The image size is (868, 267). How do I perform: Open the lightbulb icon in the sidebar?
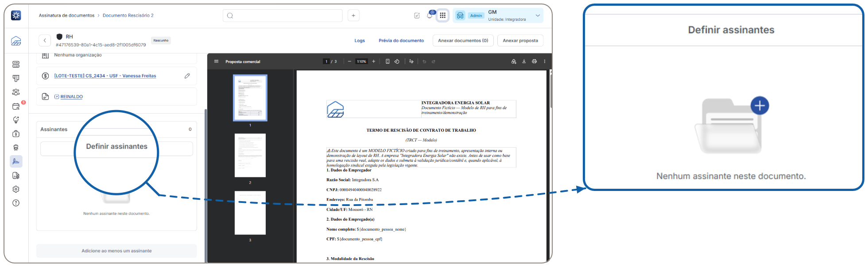coord(16,120)
